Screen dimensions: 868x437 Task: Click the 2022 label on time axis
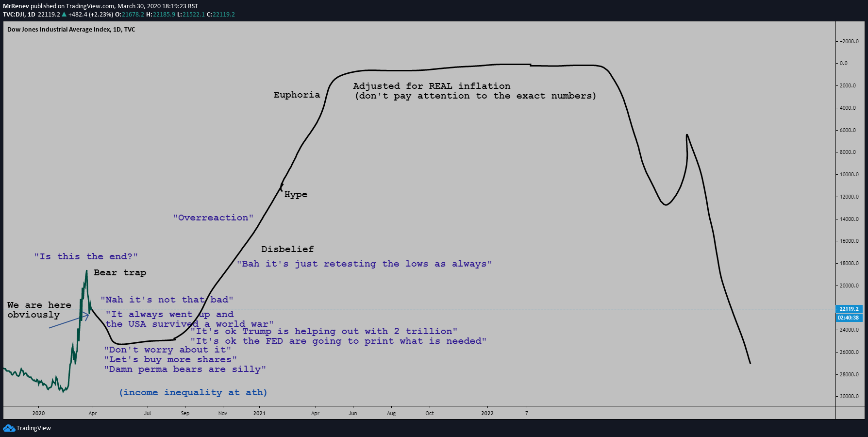click(487, 413)
